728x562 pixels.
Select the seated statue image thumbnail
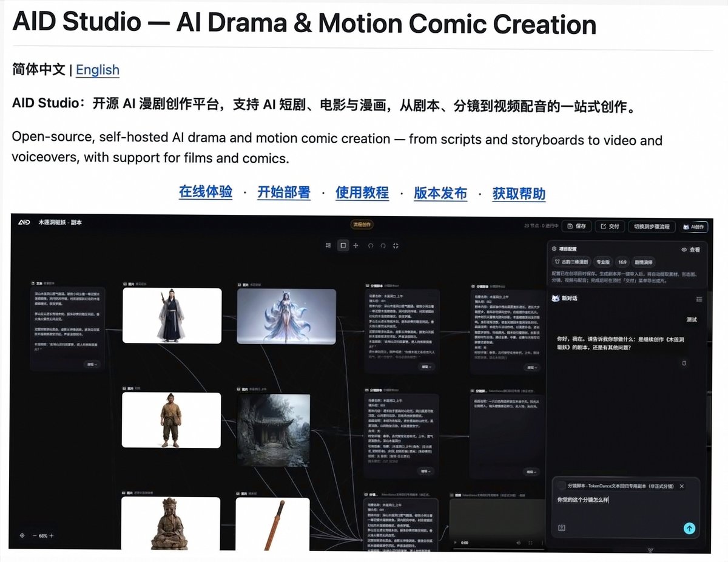pos(170,524)
